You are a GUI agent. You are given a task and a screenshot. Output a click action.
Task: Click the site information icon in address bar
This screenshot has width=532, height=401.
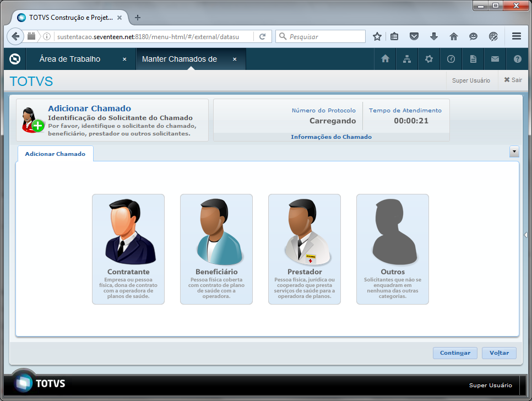coord(47,36)
